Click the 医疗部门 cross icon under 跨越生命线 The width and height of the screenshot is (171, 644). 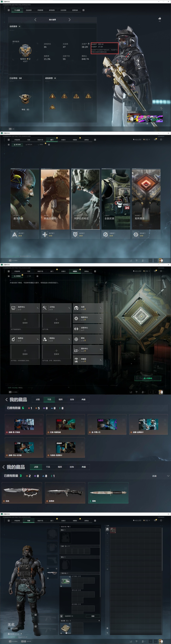[45, 235]
